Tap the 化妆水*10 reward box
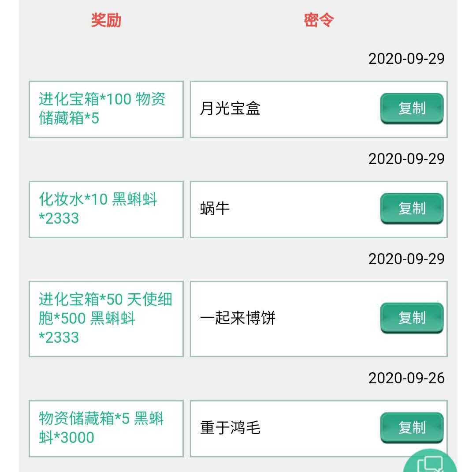476x472 pixels. tap(106, 210)
